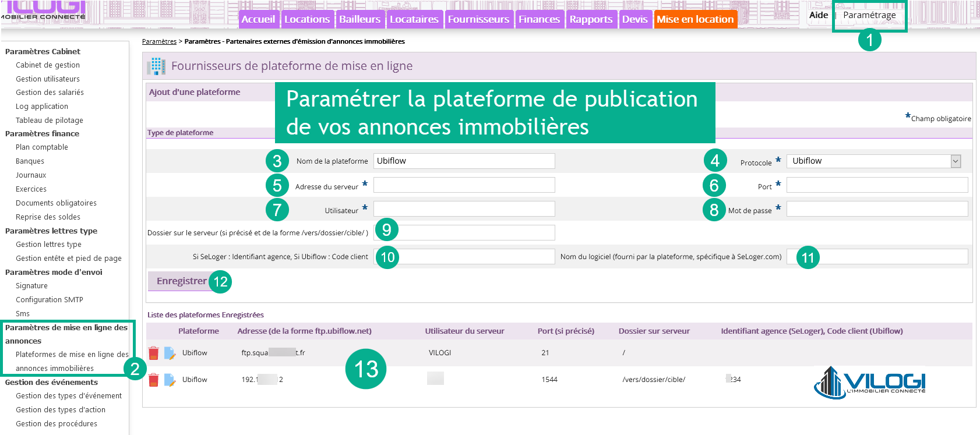Open the Locations tab

point(307,19)
